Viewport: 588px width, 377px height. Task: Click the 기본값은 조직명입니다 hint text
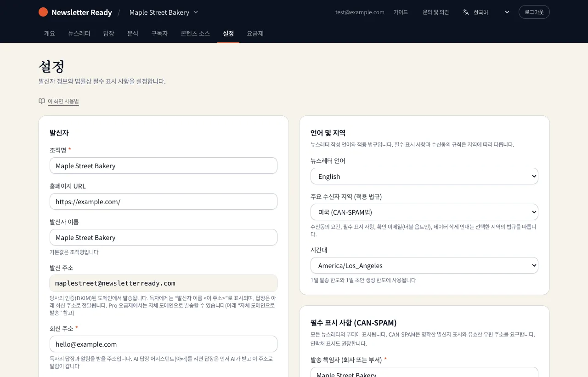click(74, 252)
